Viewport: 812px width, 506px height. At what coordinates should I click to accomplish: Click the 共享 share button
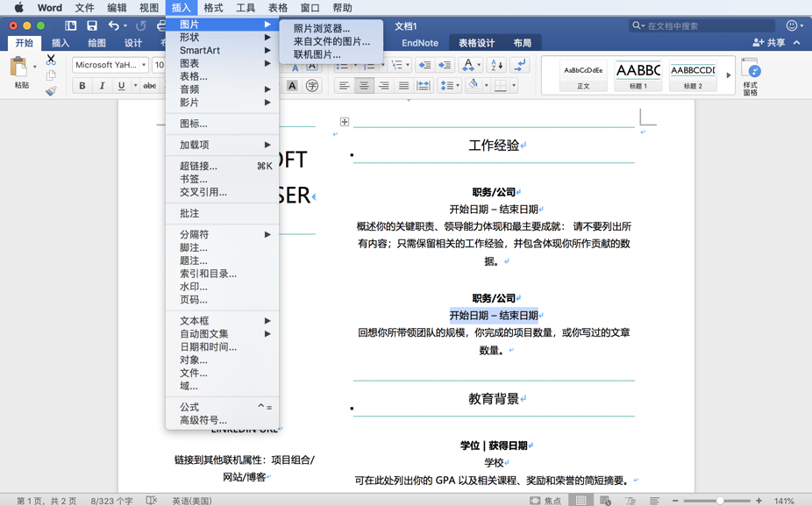pyautogui.click(x=769, y=42)
